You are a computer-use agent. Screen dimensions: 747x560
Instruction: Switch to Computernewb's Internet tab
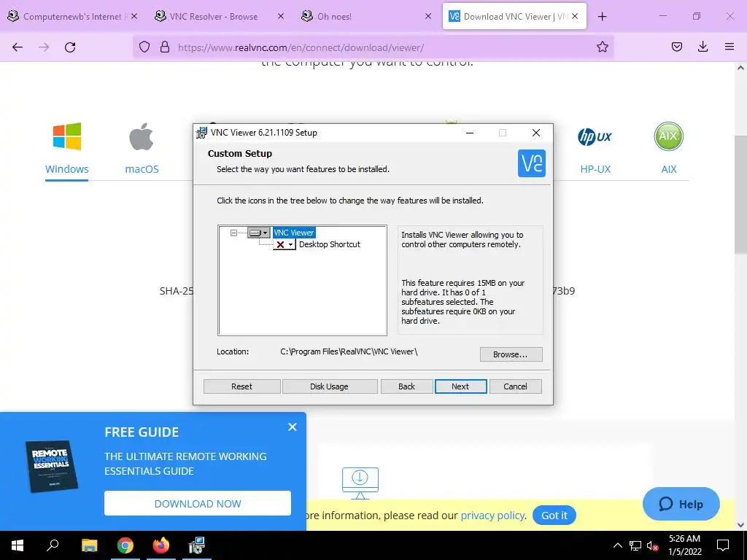coord(71,16)
